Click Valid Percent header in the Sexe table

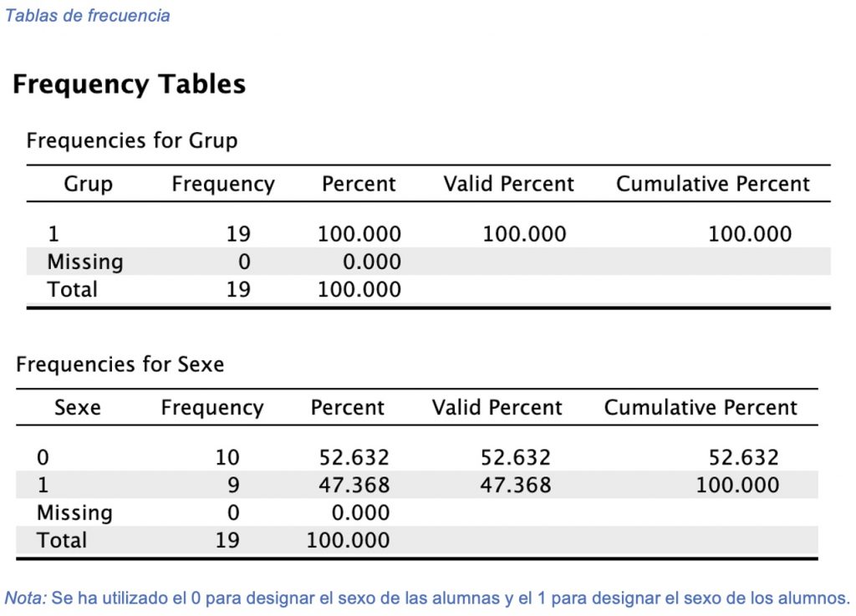497,408
